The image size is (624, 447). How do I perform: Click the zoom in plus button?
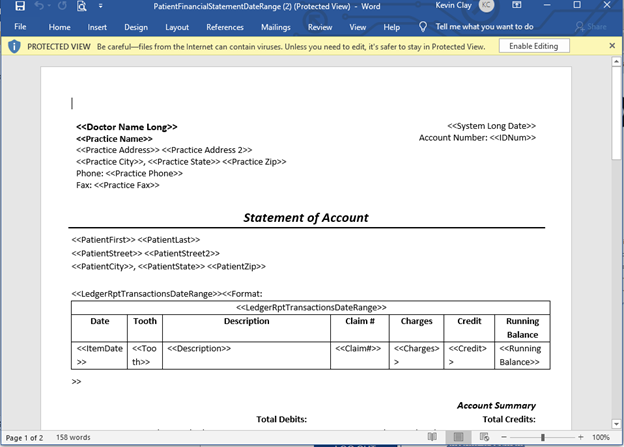tap(581, 437)
